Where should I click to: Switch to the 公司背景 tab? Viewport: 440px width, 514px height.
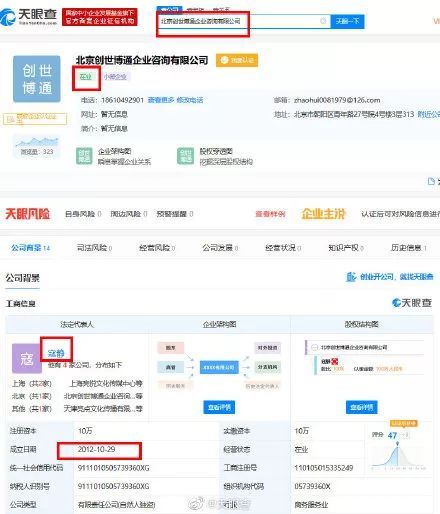point(31,248)
